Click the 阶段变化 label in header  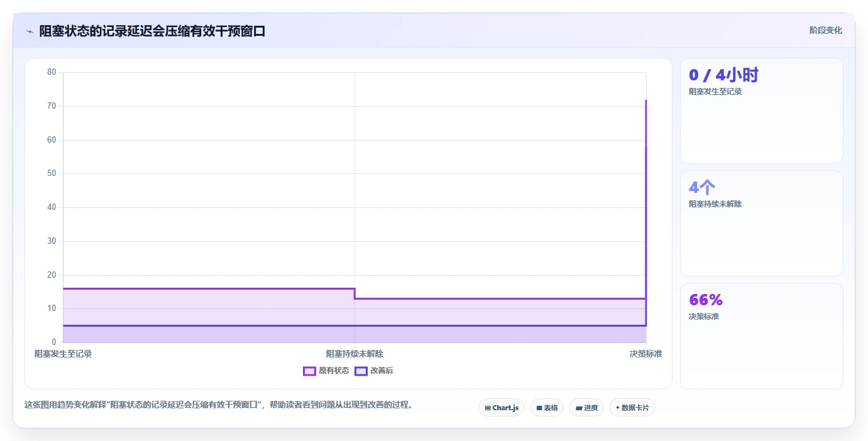825,30
